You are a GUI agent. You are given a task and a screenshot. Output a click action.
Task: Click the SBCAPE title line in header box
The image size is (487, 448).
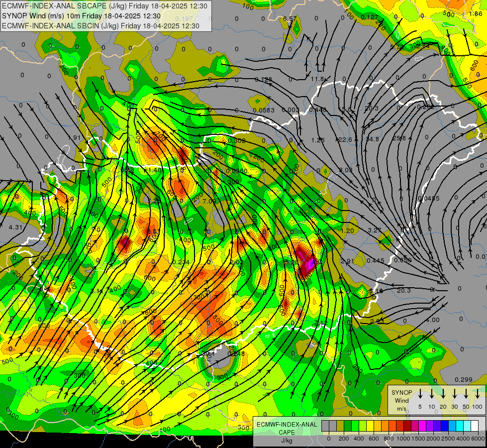pyautogui.click(x=104, y=6)
